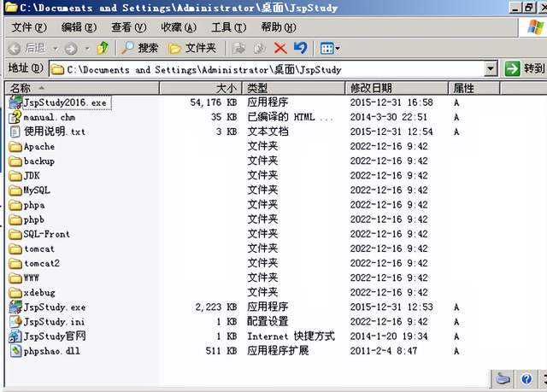The width and height of the screenshot is (547, 392).
Task: Select the manual.chm help file icon
Action: (15, 117)
